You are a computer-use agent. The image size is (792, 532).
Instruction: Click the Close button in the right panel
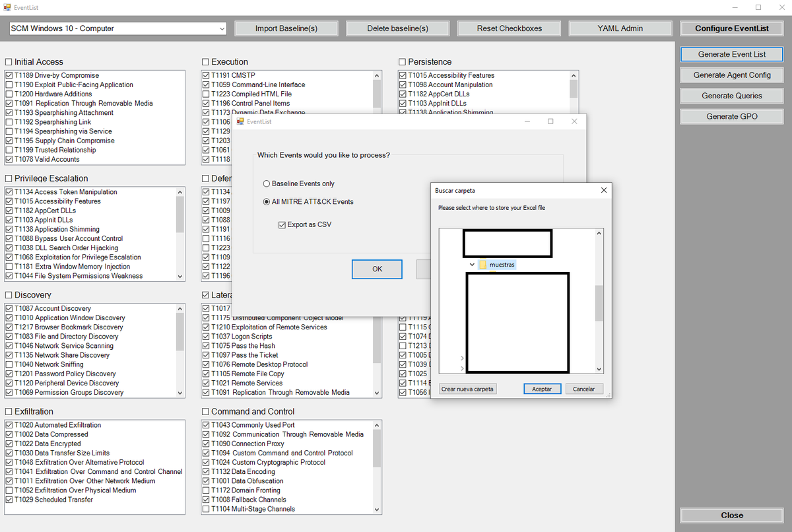click(x=732, y=515)
